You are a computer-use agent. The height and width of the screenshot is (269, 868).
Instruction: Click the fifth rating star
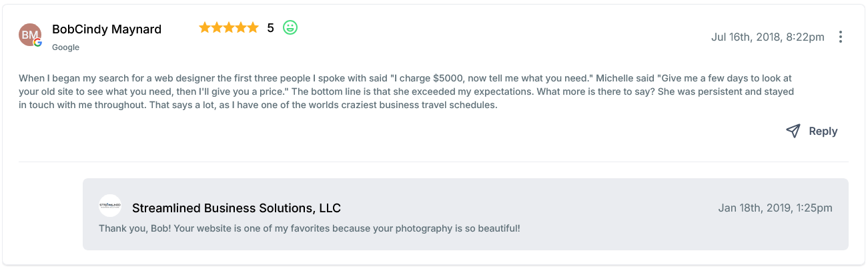click(x=252, y=28)
